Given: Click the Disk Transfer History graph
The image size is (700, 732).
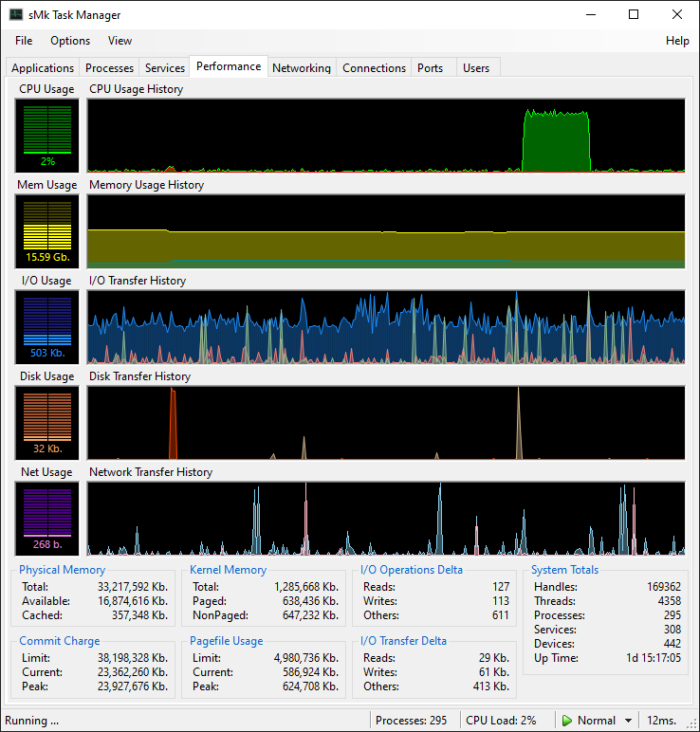Looking at the screenshot, I should coord(386,423).
